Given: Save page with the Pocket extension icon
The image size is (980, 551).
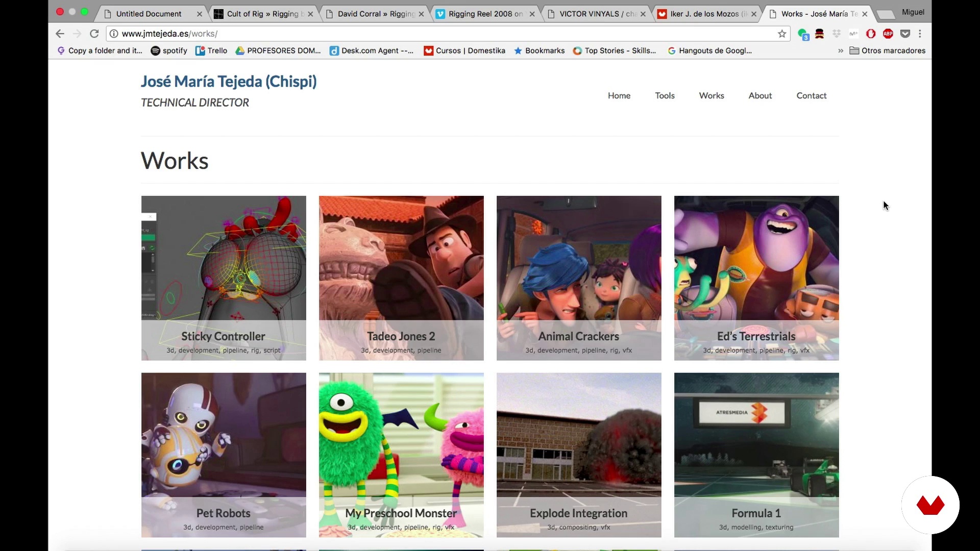Looking at the screenshot, I should (905, 34).
